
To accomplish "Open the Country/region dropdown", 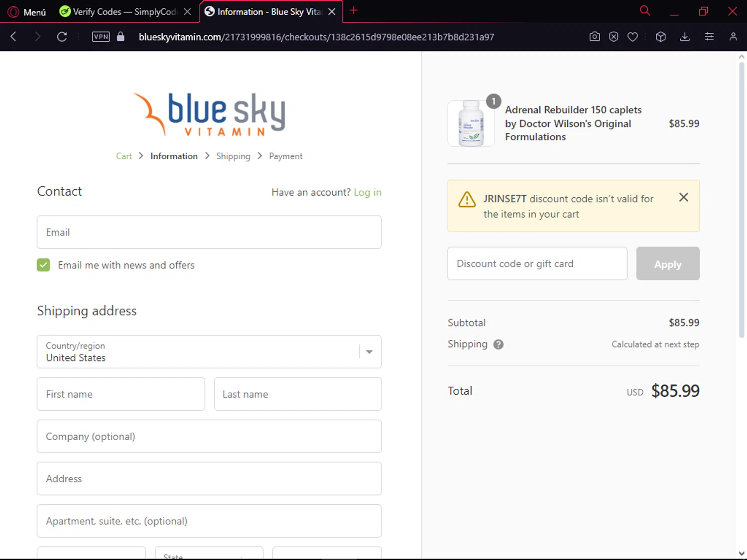I will click(x=209, y=351).
